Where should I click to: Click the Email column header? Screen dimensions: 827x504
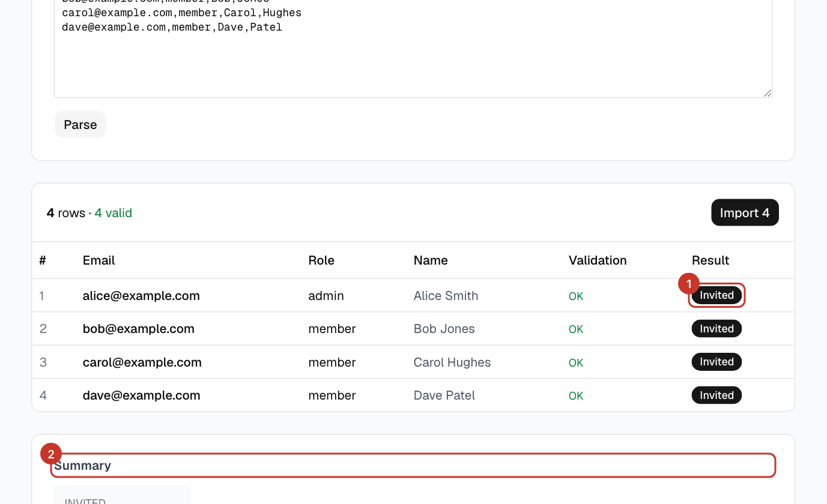point(99,260)
